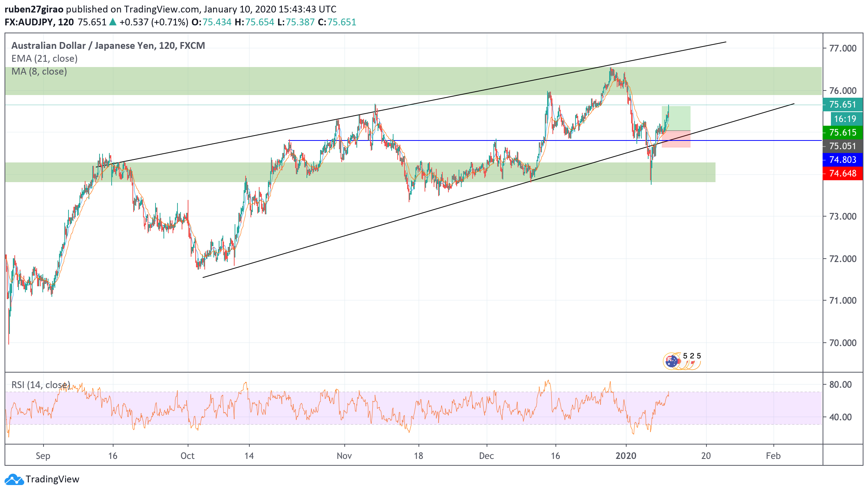This screenshot has height=493, width=868.
Task: Click the 2020 label on time axis
Action: pyautogui.click(x=626, y=456)
